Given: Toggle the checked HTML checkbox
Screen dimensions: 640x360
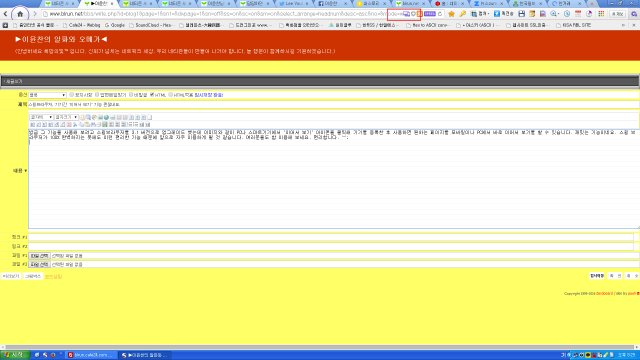Looking at the screenshot, I should coord(152,95).
